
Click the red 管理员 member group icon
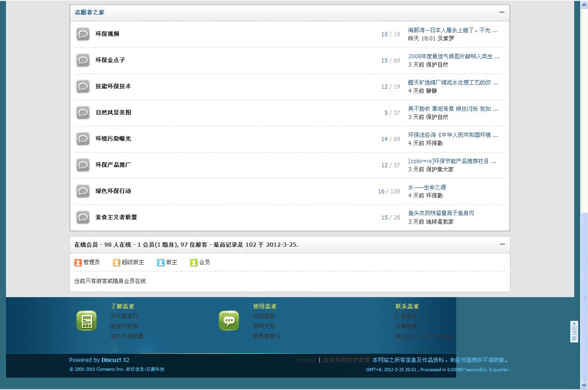click(78, 262)
